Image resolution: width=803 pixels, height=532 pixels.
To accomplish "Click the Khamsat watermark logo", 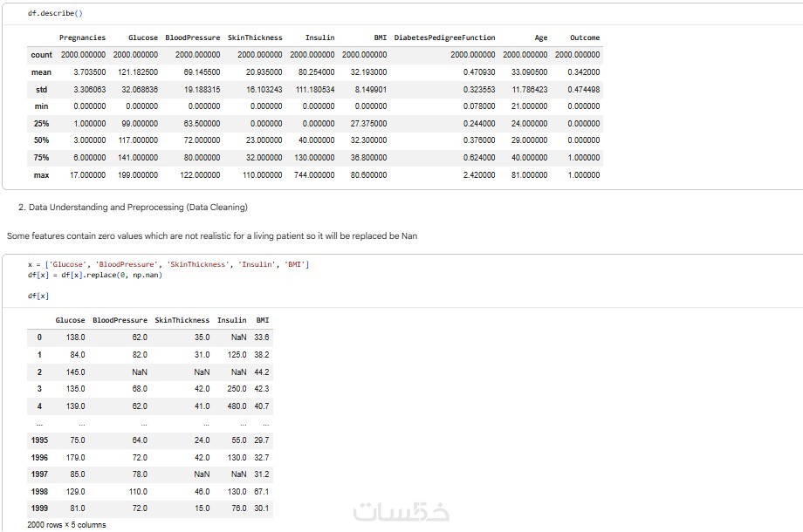I will (x=401, y=512).
